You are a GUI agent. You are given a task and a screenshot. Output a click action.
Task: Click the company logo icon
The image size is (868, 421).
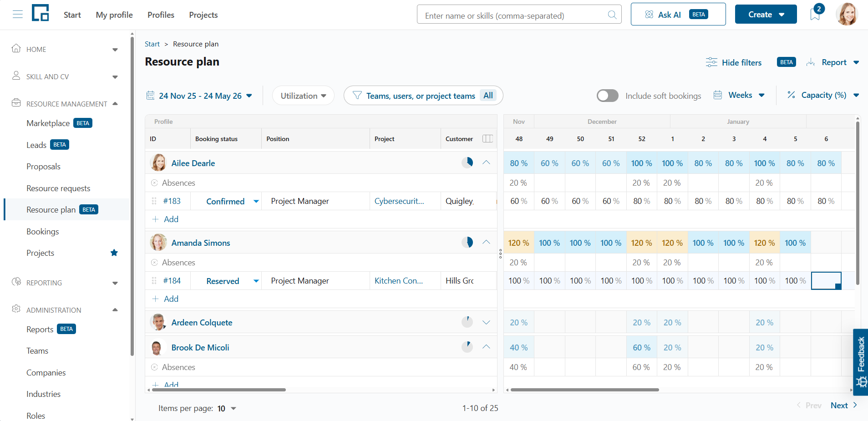40,13
